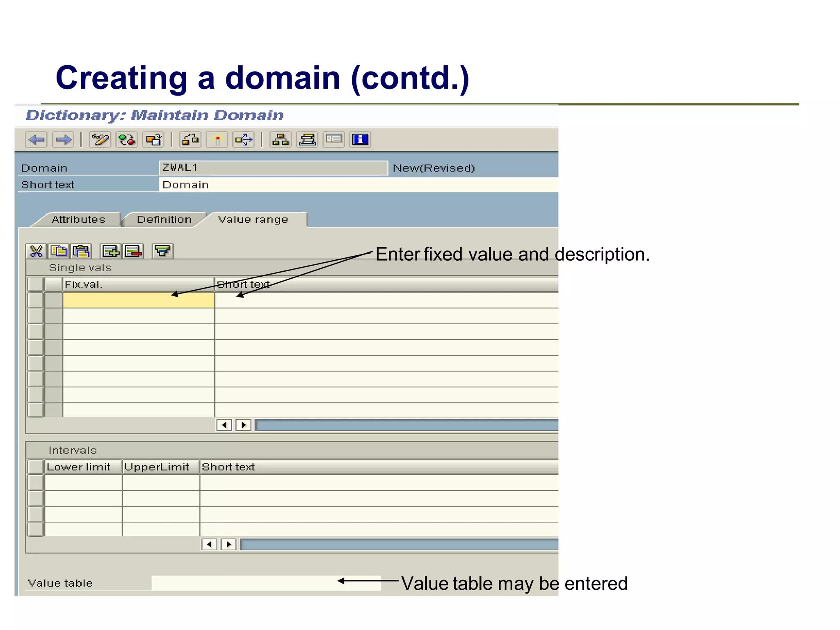Click the blue back arrow icon

37,140
